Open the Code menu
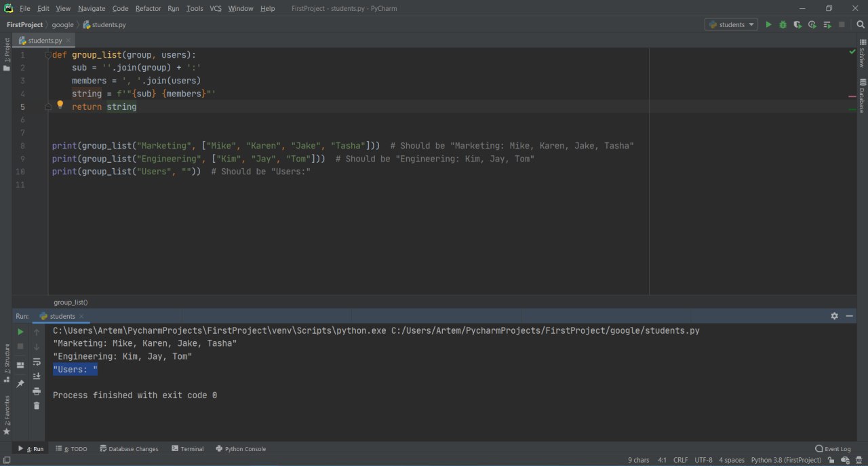 tap(120, 8)
